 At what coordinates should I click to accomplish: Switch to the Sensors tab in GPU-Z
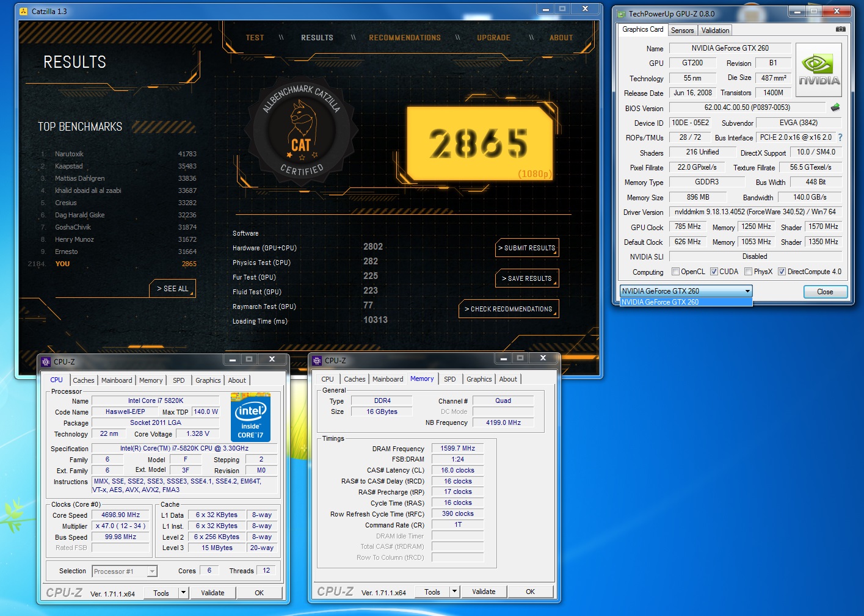click(682, 31)
